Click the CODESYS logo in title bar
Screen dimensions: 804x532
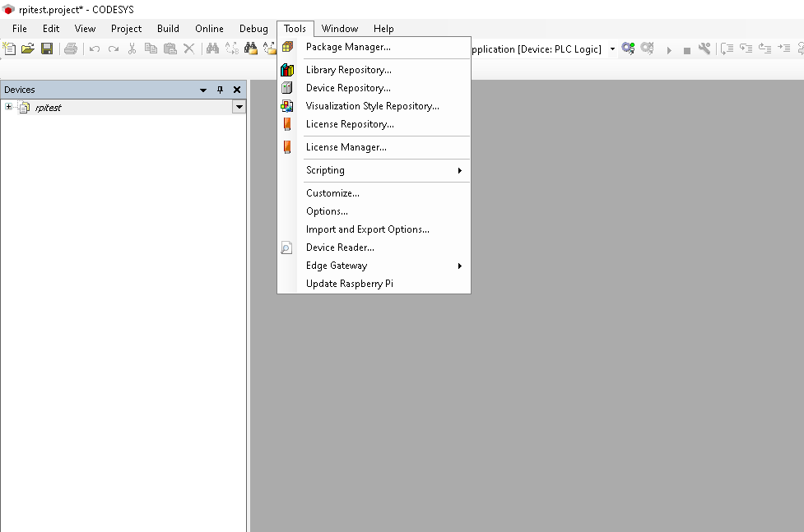click(x=8, y=10)
